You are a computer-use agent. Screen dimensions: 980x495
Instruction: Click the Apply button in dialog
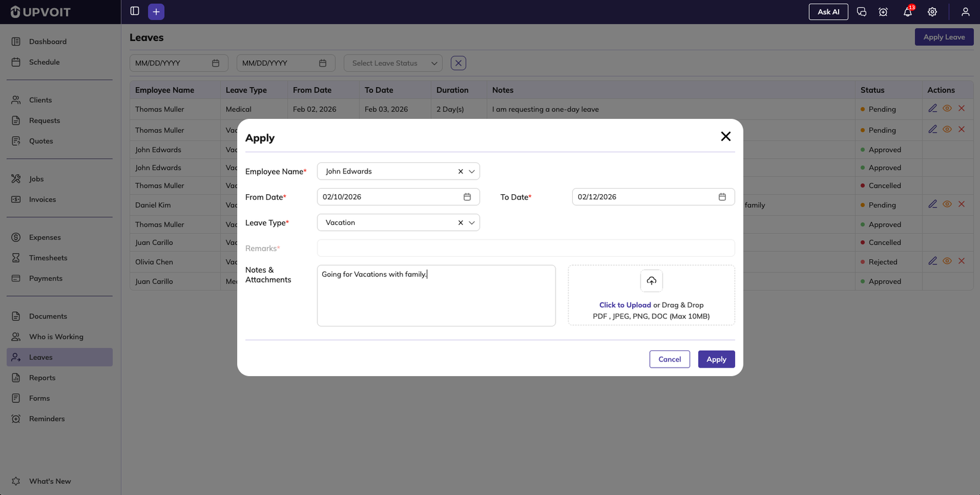[x=716, y=360]
